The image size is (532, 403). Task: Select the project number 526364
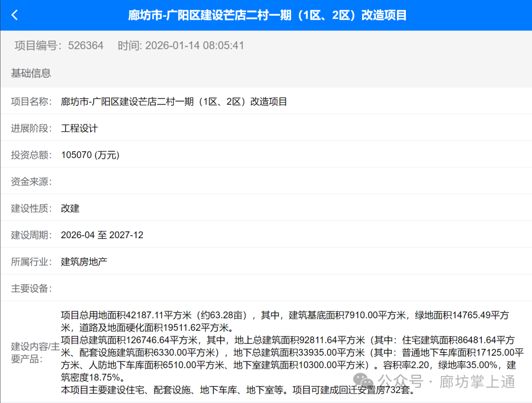point(86,45)
